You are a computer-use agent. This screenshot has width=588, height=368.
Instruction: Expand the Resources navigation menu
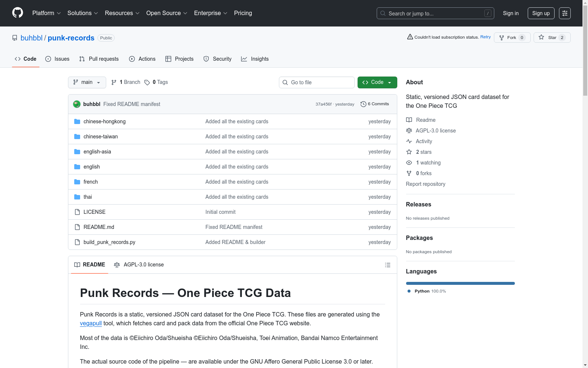122,13
